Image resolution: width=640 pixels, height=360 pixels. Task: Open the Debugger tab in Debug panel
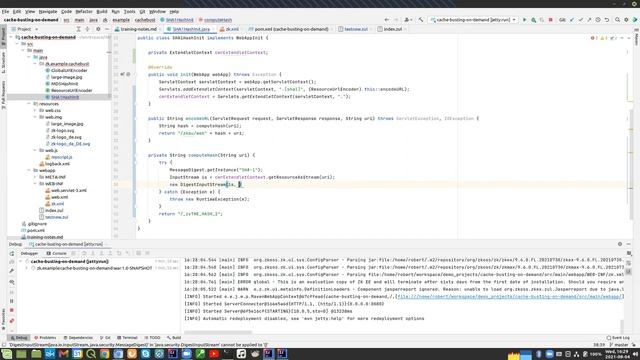[29, 253]
